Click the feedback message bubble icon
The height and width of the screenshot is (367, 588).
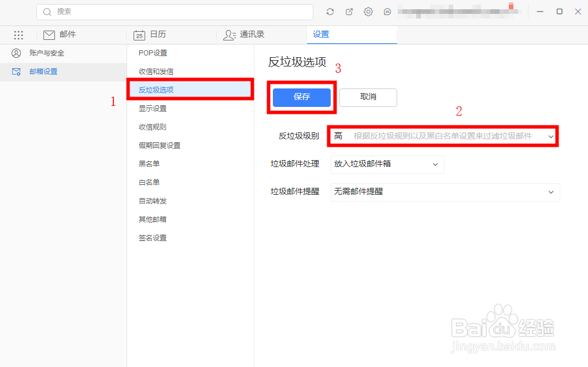point(387,11)
